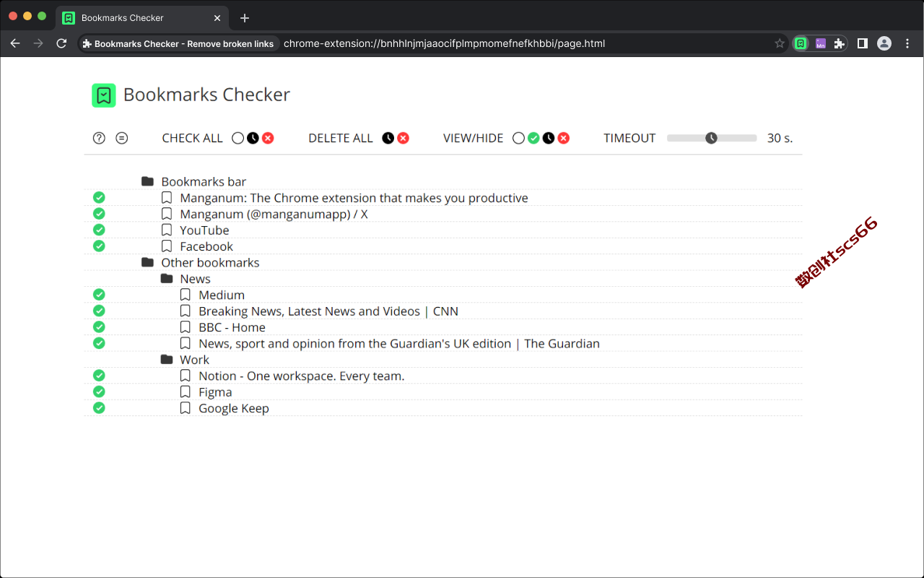Open the Manganum Chrome extension bookmark link
This screenshot has width=924, height=578.
(x=354, y=198)
